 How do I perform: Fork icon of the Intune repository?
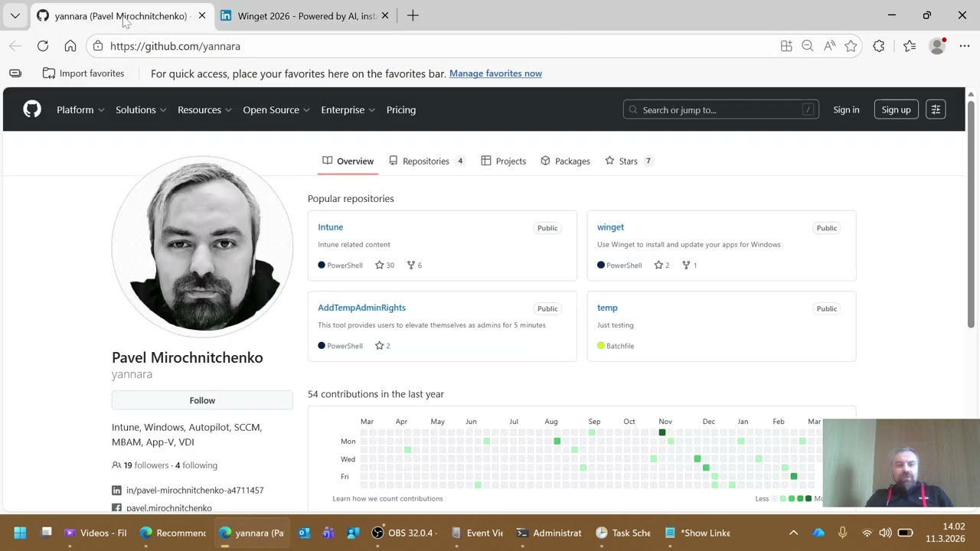411,265
